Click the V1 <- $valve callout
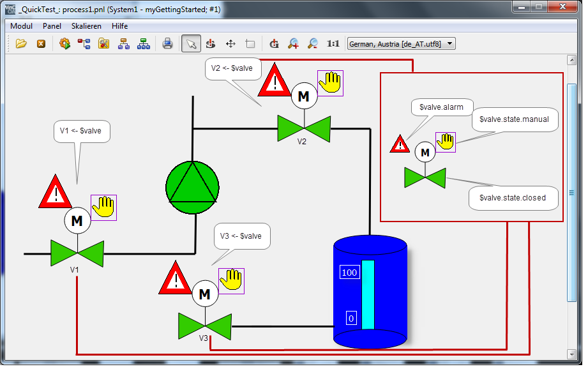 pos(81,131)
